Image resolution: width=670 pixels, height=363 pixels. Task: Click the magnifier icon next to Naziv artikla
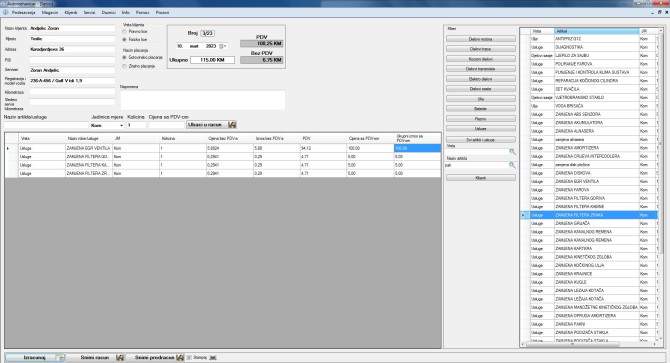tap(512, 165)
